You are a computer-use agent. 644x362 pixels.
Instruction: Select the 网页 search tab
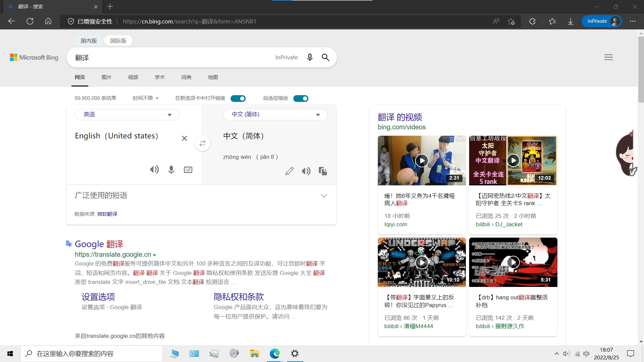pos(80,77)
